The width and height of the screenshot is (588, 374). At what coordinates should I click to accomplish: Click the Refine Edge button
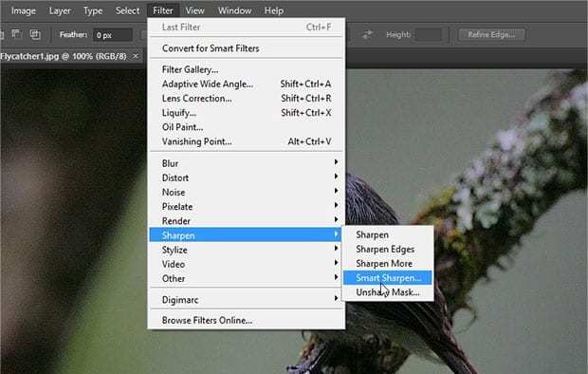coord(491,35)
